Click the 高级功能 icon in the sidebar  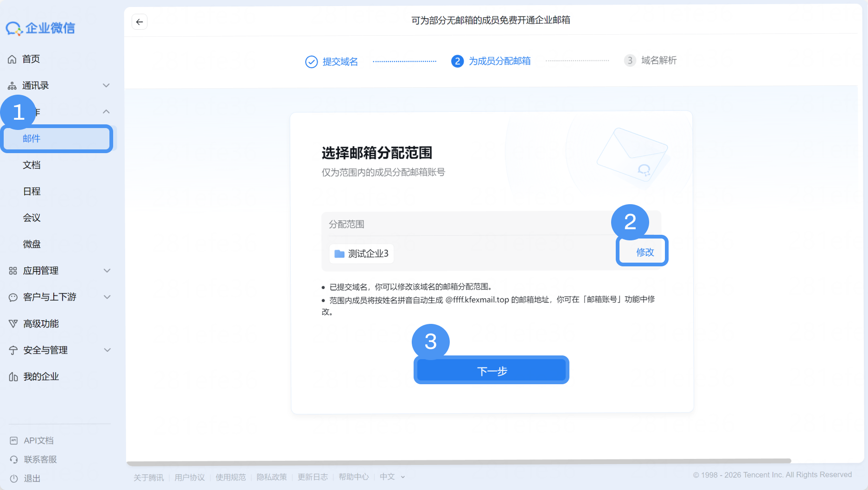click(x=13, y=323)
